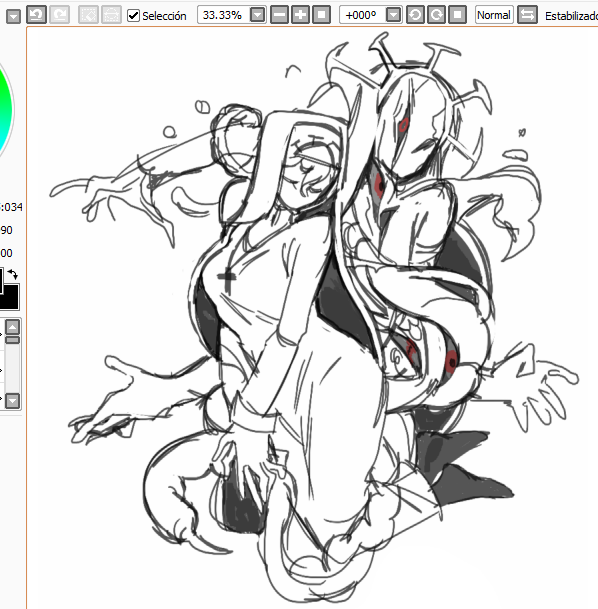Rotate the canvas clockwise
Image resolution: width=598 pixels, height=609 pixels.
click(436, 15)
